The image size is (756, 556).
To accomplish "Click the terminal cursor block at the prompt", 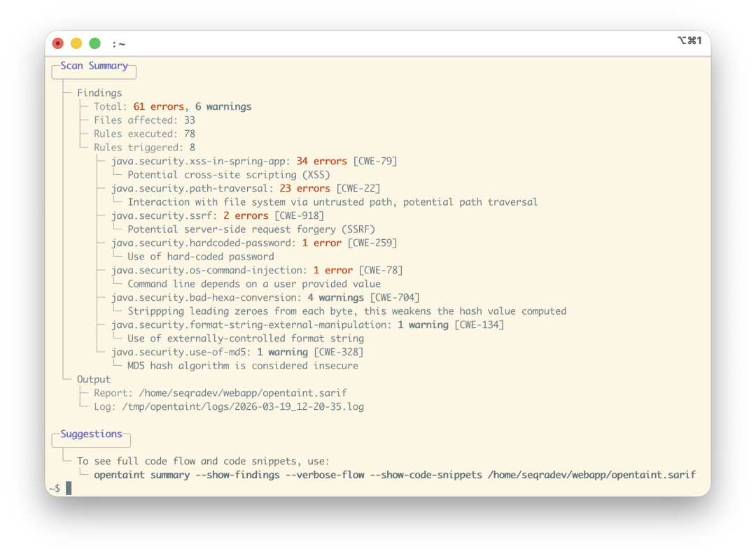I will 69,488.
